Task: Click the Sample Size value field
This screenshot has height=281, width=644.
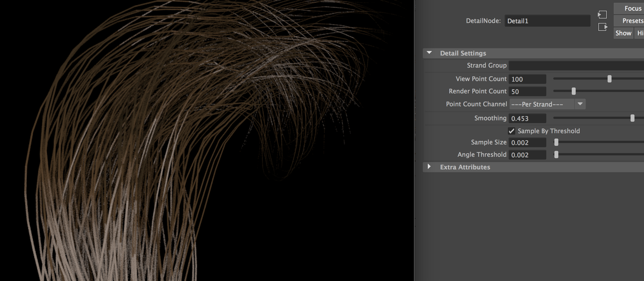Action: [x=527, y=143]
